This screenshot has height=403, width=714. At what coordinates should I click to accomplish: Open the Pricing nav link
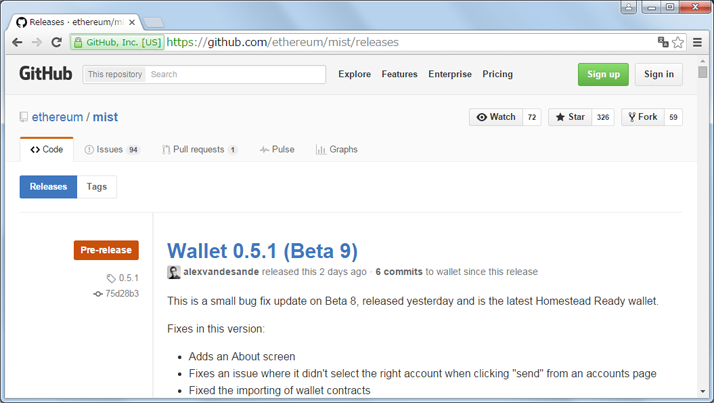497,74
